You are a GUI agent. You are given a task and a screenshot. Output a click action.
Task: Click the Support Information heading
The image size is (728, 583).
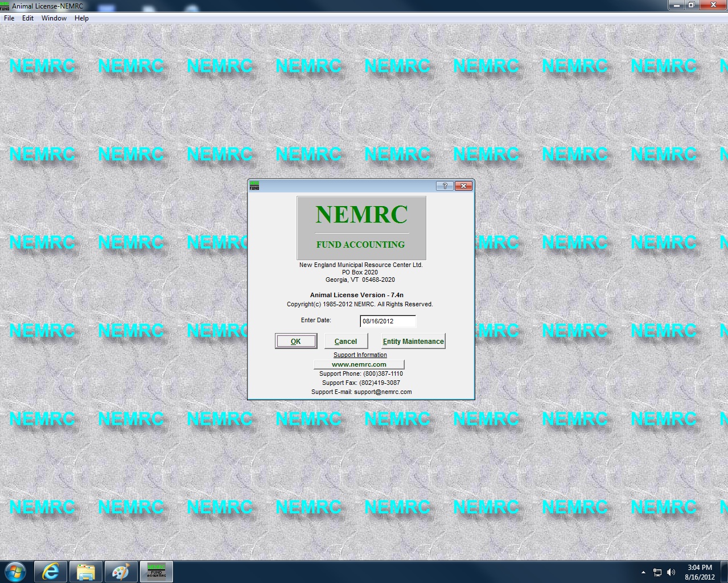pos(360,355)
